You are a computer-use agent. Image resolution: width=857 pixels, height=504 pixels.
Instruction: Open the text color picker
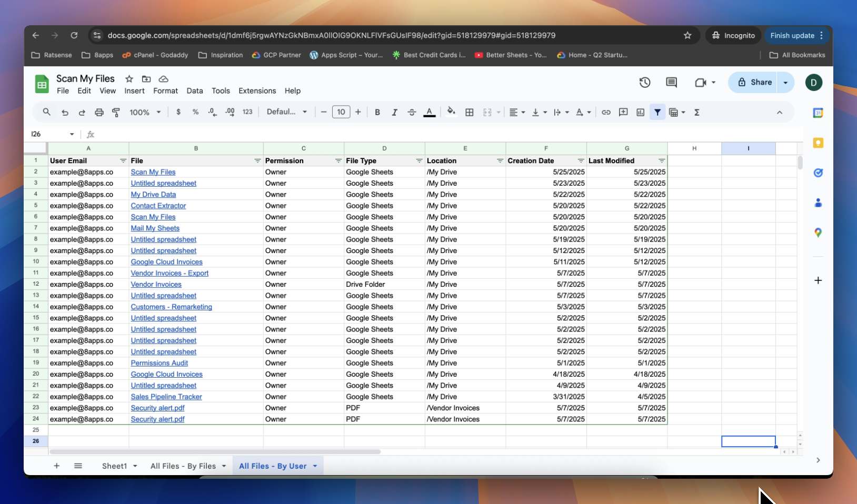point(430,112)
